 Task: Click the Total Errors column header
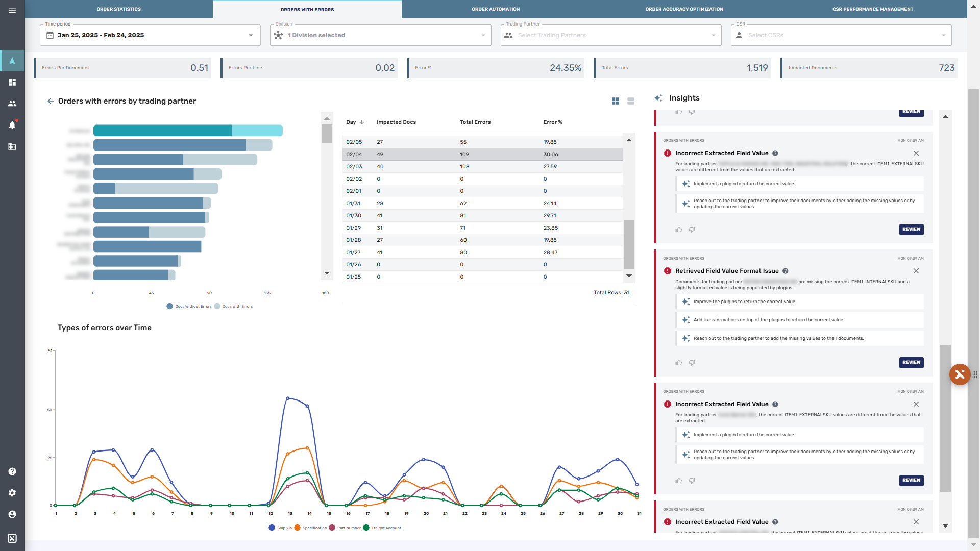pos(475,122)
